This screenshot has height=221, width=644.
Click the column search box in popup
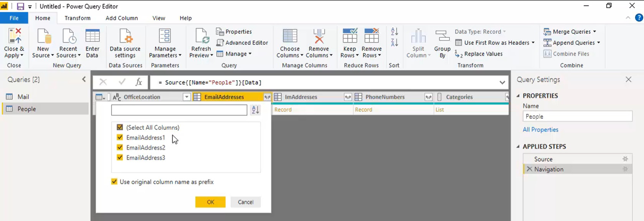179,110
